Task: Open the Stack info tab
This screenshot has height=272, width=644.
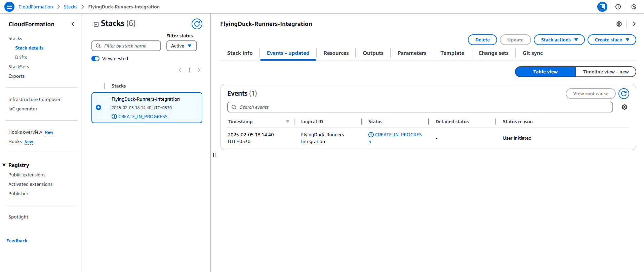Action: 240,53
